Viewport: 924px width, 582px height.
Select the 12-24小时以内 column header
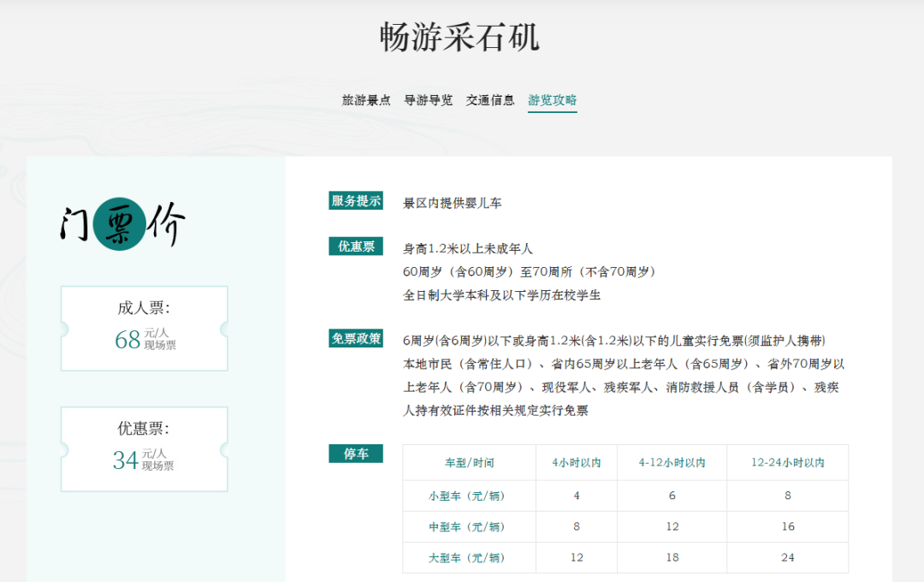pos(788,462)
